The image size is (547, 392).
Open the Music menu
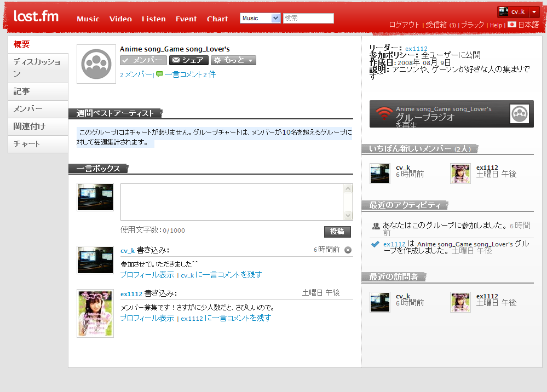pos(88,19)
